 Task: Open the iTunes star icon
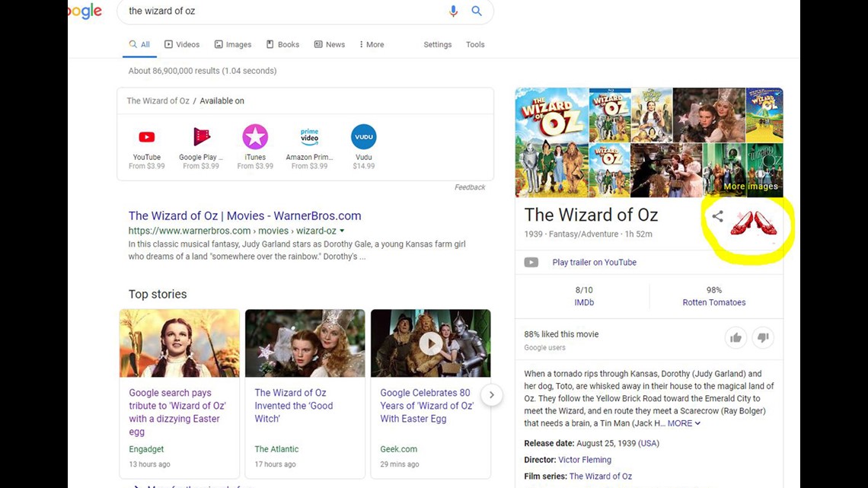coord(255,137)
